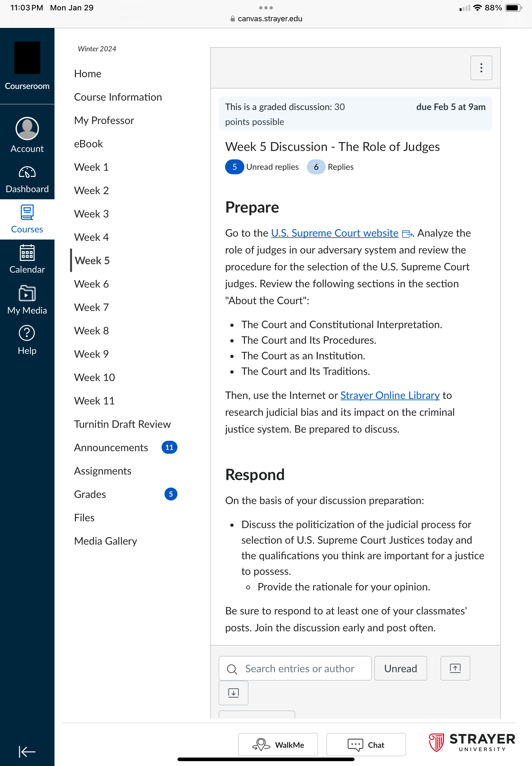Image resolution: width=532 pixels, height=766 pixels.
Task: Open the Account profile icon
Action: pos(27,129)
